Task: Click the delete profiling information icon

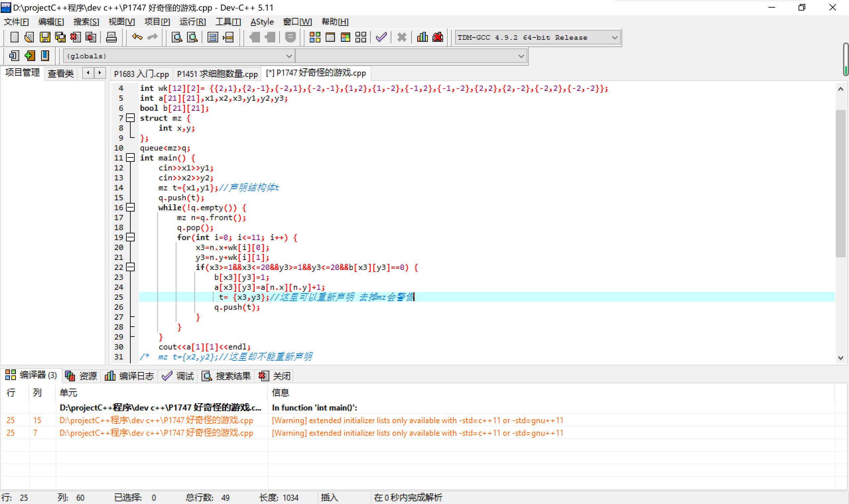Action: (438, 37)
